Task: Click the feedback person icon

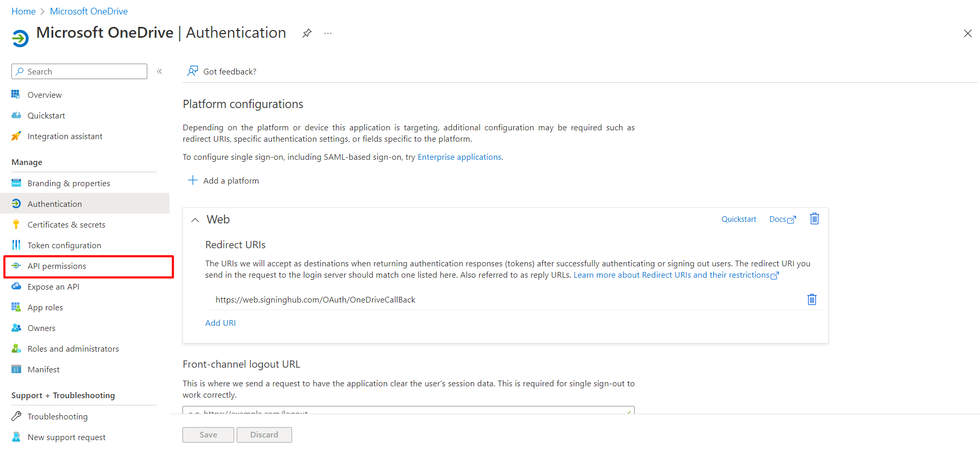Action: 193,71
